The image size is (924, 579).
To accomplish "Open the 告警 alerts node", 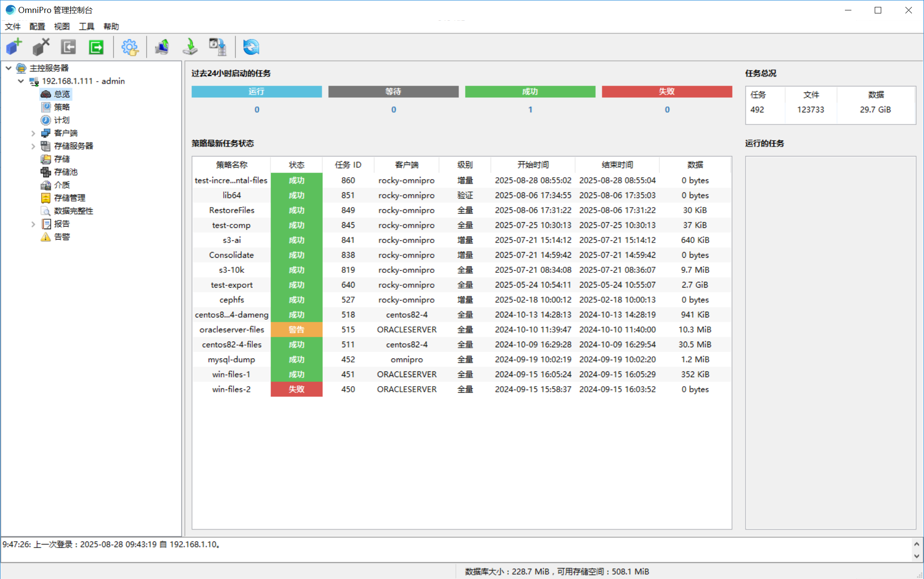I will point(62,237).
